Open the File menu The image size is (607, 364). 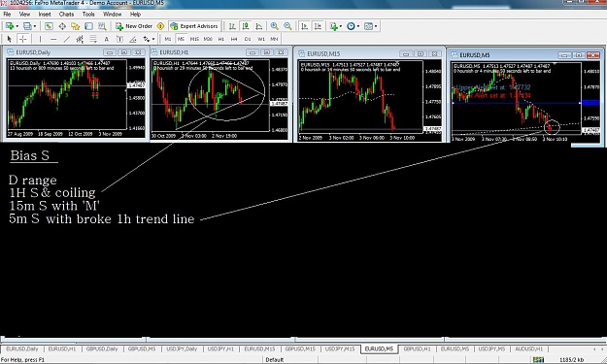click(x=7, y=15)
